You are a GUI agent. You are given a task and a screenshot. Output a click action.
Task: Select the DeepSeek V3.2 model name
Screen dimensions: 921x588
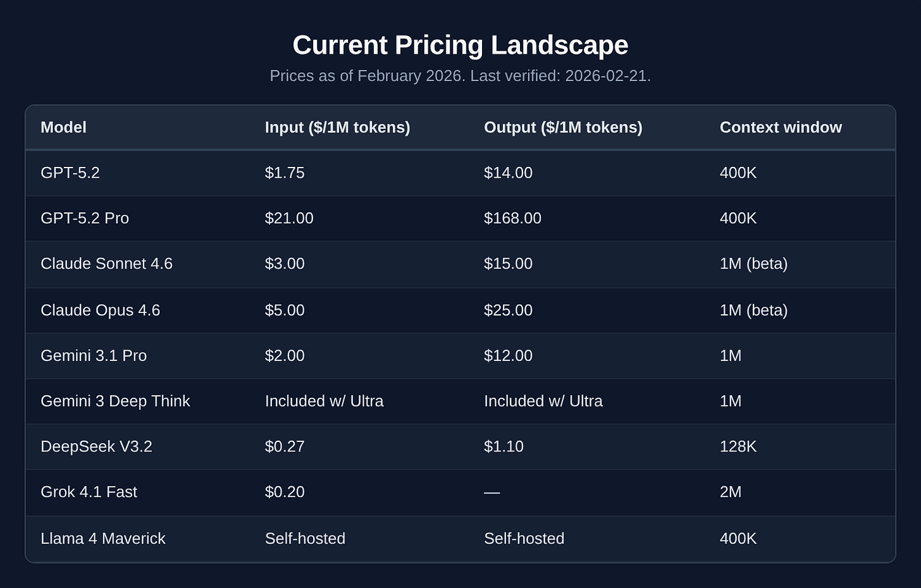pos(96,446)
